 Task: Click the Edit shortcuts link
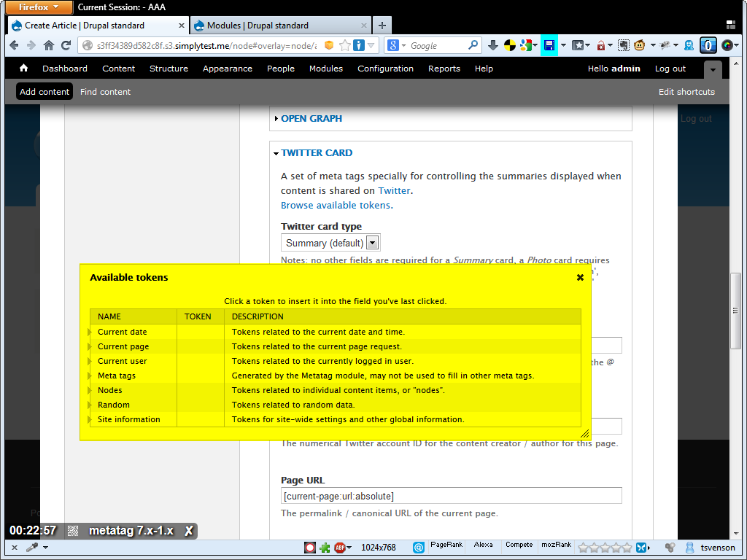coord(686,92)
